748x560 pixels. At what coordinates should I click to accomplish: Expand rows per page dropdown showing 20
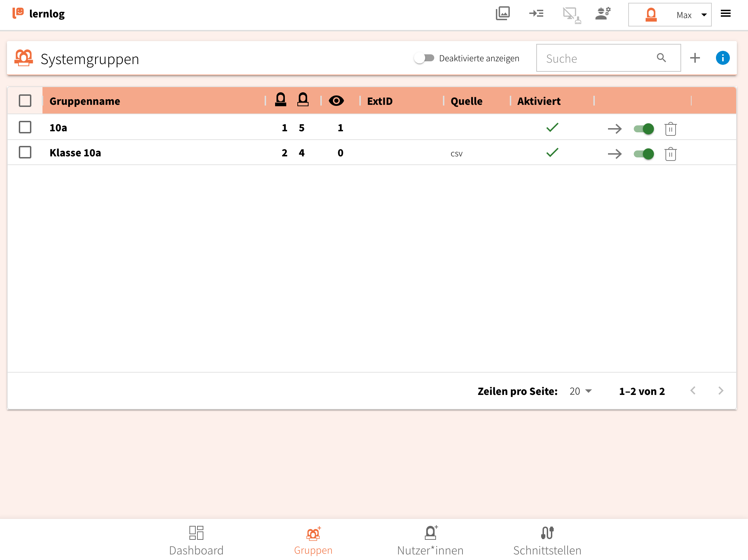click(x=581, y=391)
